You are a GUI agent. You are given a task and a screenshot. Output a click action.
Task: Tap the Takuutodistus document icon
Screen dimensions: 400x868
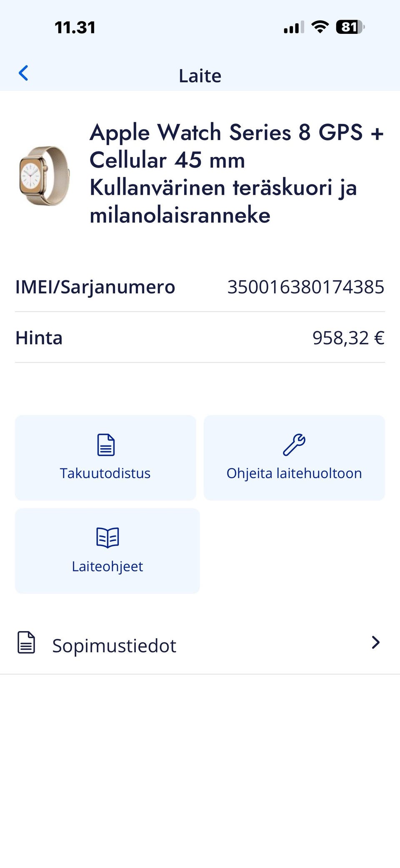106,445
